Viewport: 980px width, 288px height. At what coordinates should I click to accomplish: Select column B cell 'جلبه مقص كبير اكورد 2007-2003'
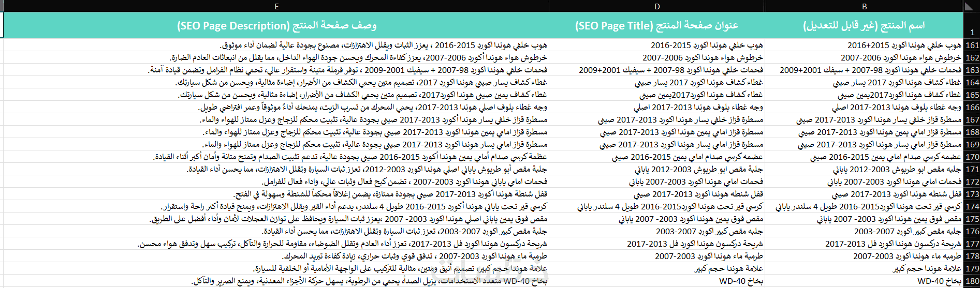[865, 231]
